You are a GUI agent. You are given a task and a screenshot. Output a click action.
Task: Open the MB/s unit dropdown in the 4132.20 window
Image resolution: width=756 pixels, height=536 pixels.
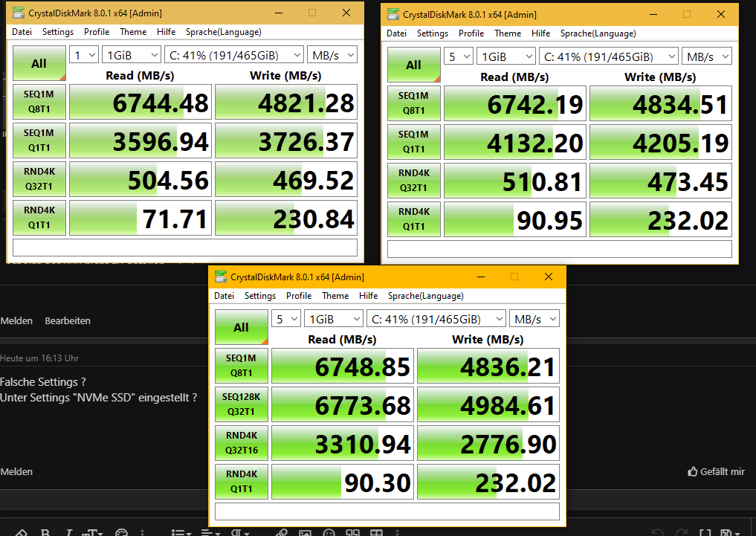(707, 57)
